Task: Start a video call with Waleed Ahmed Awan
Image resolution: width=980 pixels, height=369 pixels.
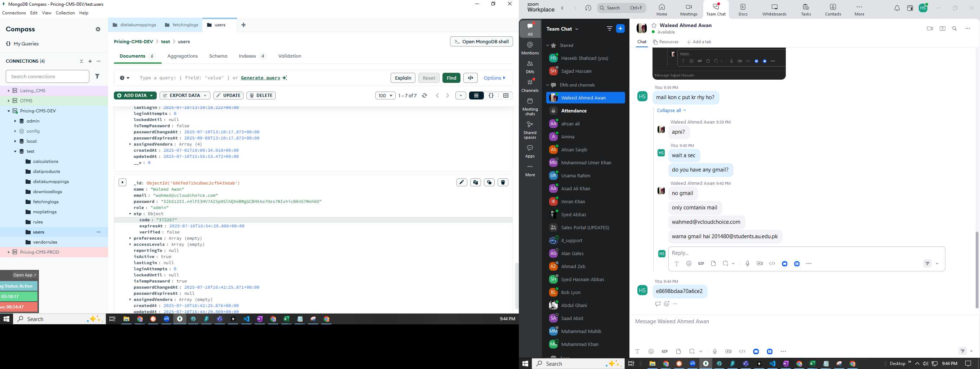Action: [930, 28]
